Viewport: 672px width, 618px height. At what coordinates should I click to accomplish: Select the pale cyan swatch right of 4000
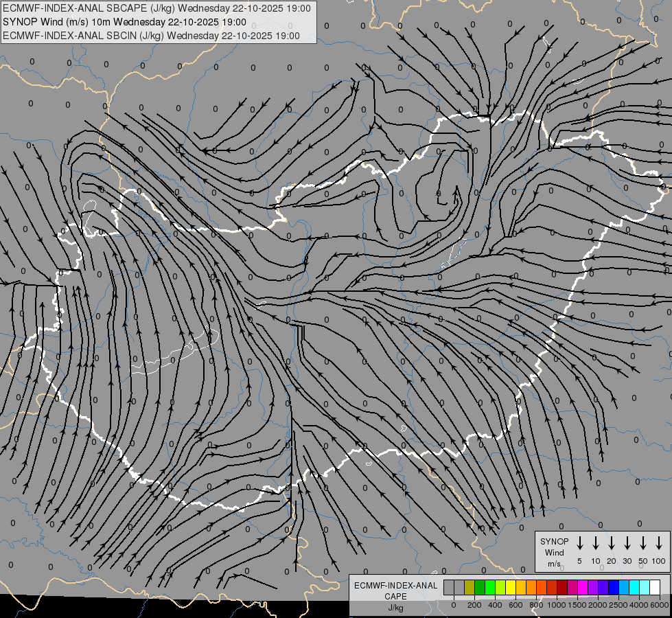(645, 587)
